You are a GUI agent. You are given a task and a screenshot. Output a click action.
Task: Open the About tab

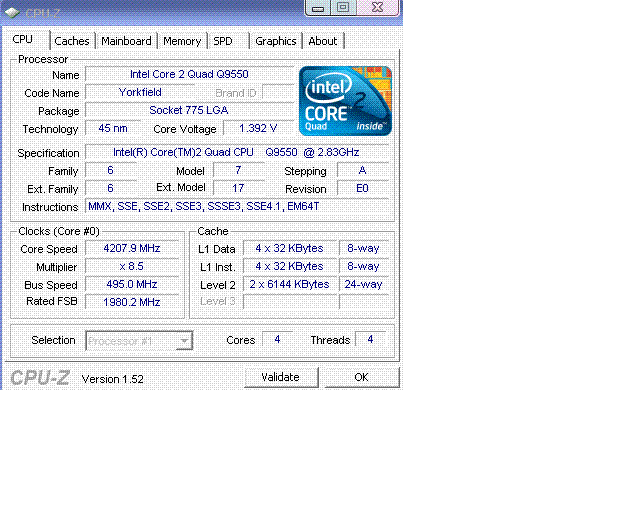coord(322,41)
